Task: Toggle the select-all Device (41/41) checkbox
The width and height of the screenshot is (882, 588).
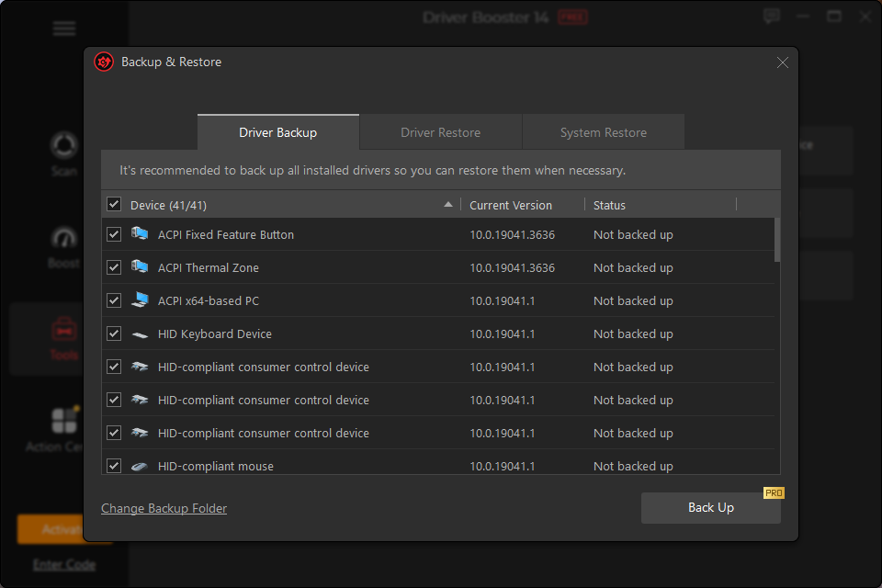Action: (x=114, y=204)
